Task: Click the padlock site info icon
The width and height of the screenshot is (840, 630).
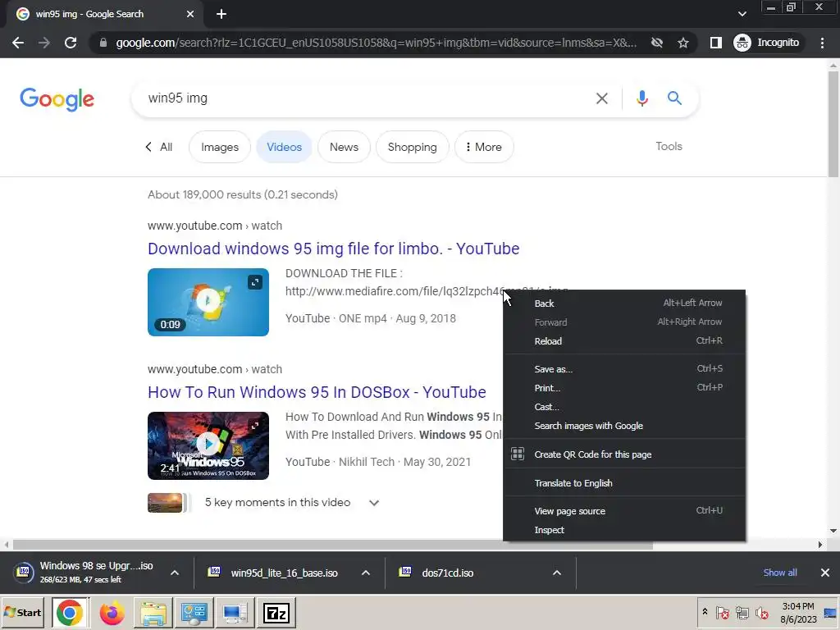Action: 103,43
